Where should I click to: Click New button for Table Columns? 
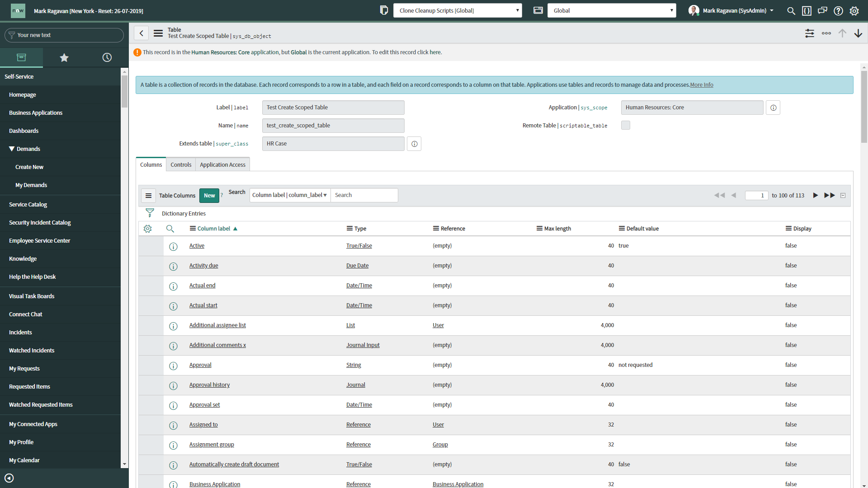(209, 196)
